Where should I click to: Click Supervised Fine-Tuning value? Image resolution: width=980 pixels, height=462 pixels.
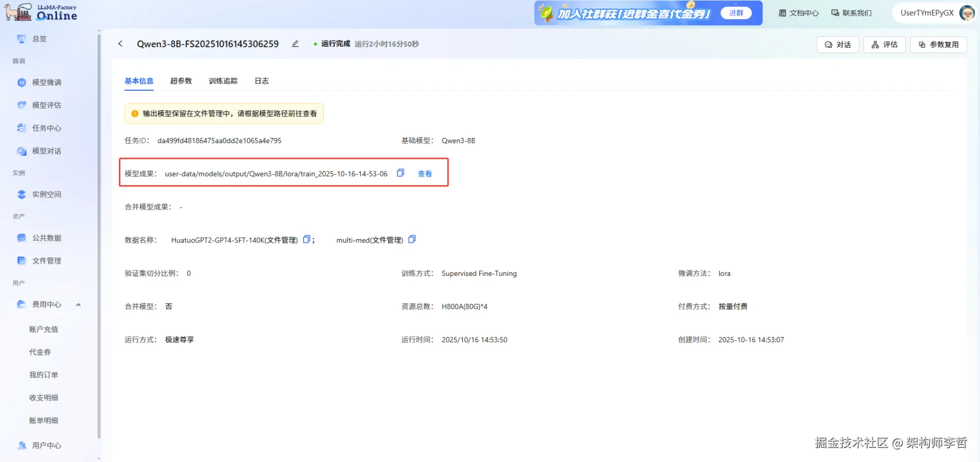[479, 273]
